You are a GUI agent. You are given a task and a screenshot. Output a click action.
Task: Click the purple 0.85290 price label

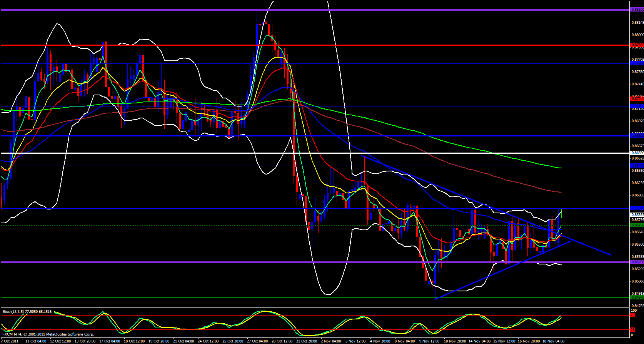[637, 262]
